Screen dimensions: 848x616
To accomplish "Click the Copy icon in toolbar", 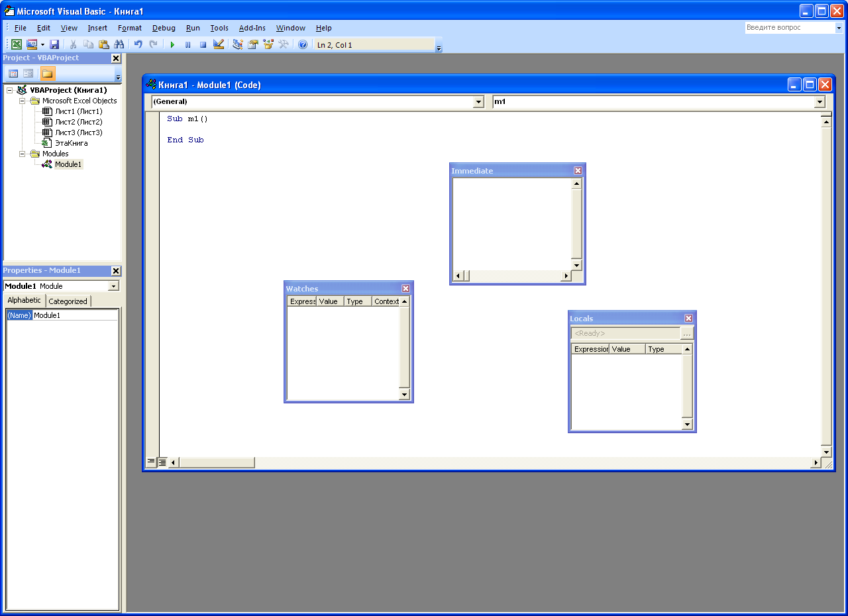I will [89, 44].
